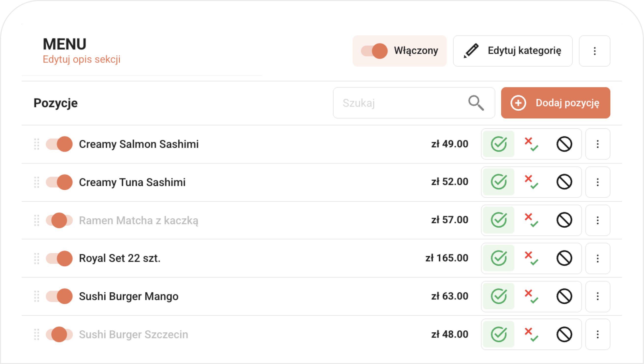Image resolution: width=644 pixels, height=364 pixels.
Task: Block Ramen Matcha z kaczką with ban icon
Action: click(x=564, y=220)
